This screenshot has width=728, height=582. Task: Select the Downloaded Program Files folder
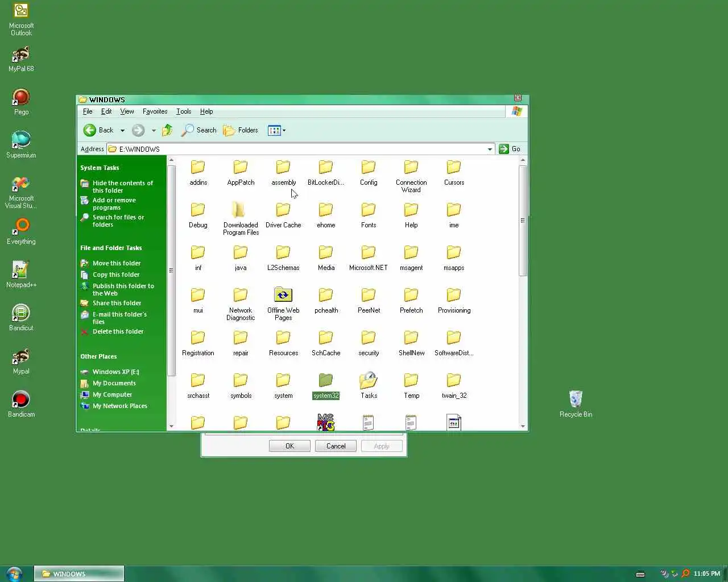pyautogui.click(x=241, y=219)
